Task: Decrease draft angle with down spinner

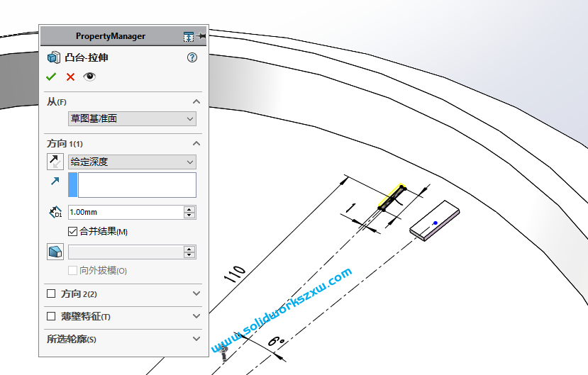Action: [x=190, y=255]
